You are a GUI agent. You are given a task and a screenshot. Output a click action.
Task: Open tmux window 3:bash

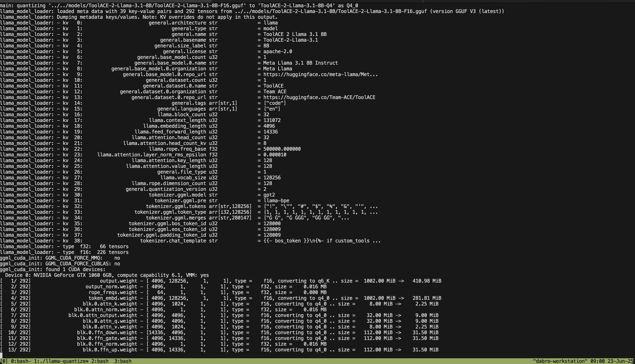click(x=123, y=361)
